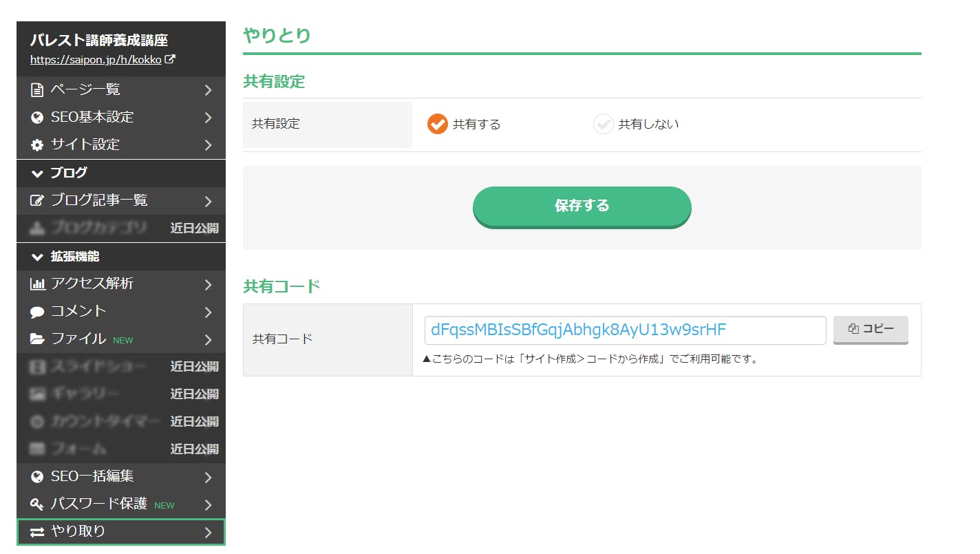This screenshot has width=980, height=554.
Task: Click the コメント speech bubble icon
Action: pos(37,312)
